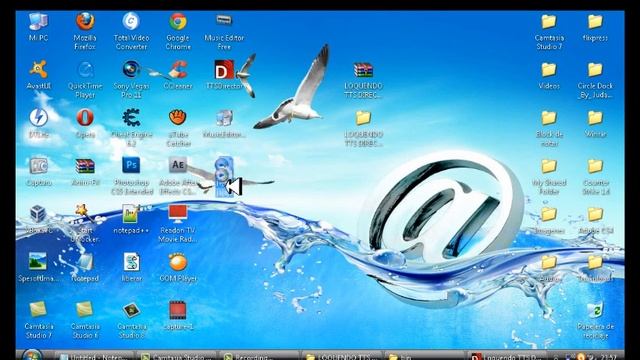The image size is (640, 360).
Task: Open the Windows Start orb
Action: pos(31,355)
